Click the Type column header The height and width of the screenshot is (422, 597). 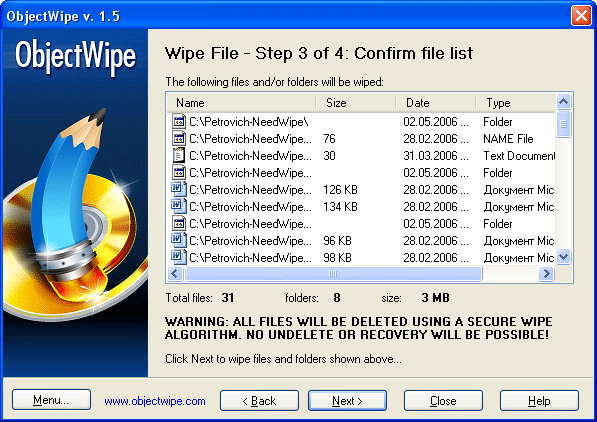coord(516,103)
